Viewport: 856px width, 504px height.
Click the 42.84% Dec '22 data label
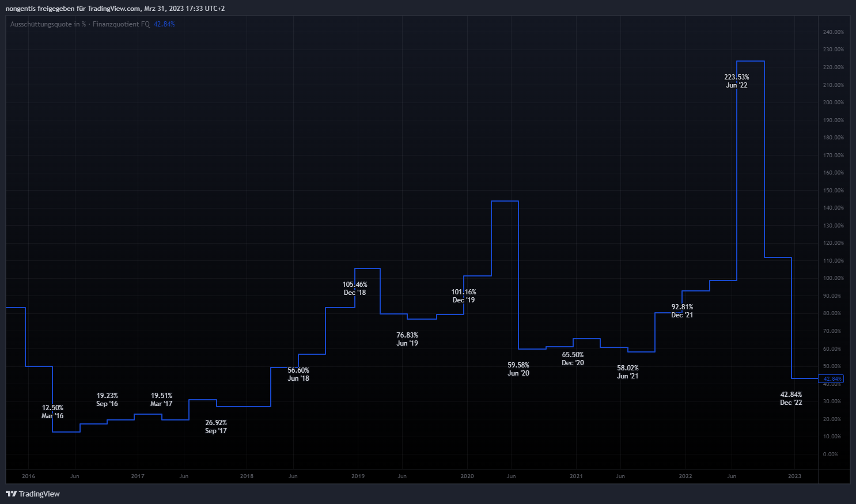coord(791,399)
